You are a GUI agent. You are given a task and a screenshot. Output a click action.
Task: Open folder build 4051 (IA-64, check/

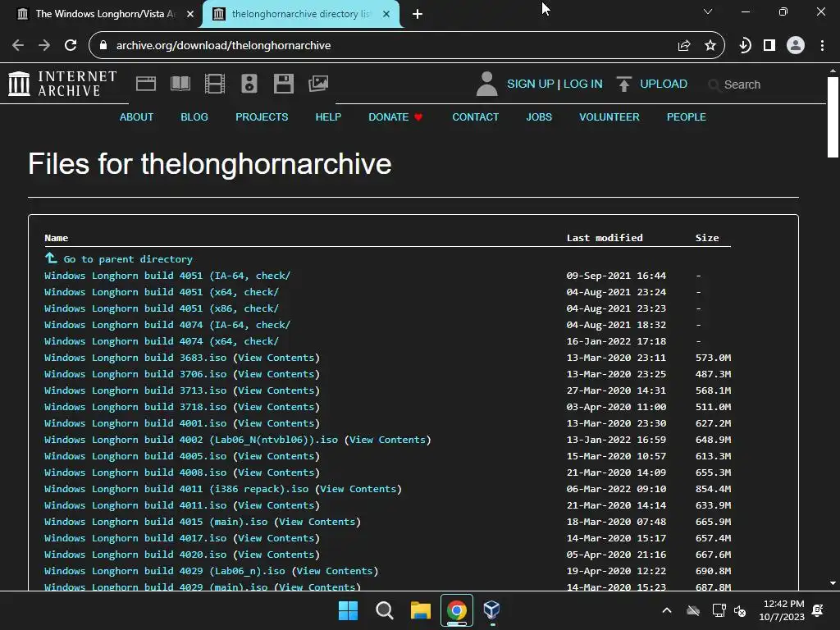pyautogui.click(x=167, y=276)
